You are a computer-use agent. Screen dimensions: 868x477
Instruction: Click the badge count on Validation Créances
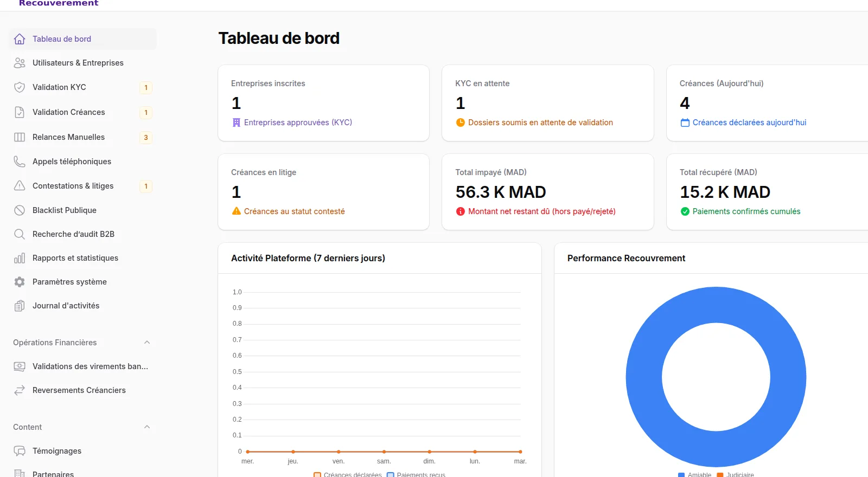(x=146, y=113)
